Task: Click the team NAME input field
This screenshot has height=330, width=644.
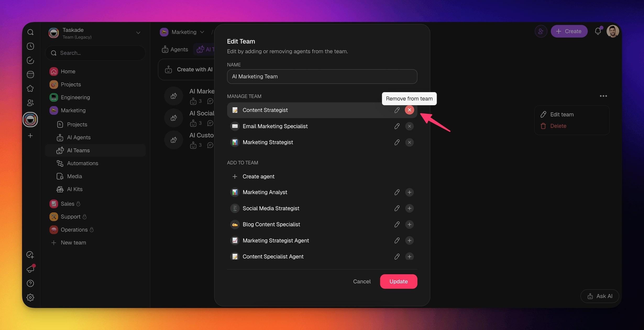Action: point(322,77)
